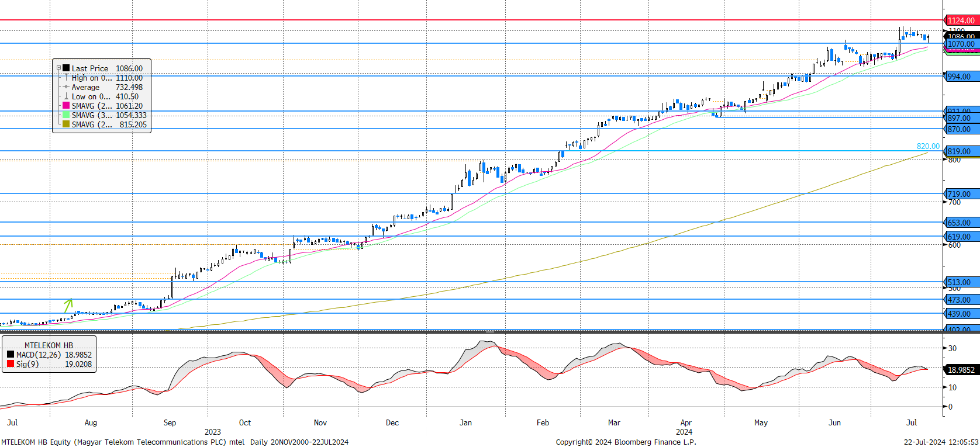Select the 870.00 price level tag
This screenshot has height=447, width=980.
(961, 129)
